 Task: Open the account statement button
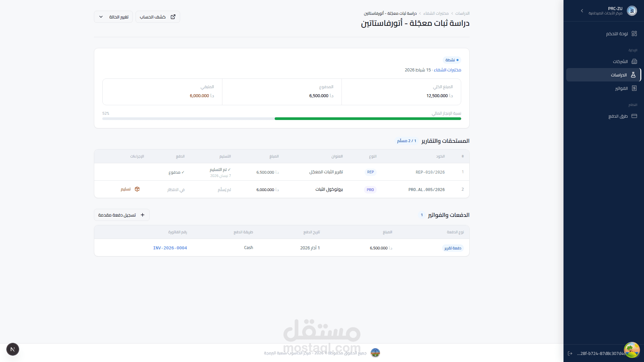tap(158, 17)
